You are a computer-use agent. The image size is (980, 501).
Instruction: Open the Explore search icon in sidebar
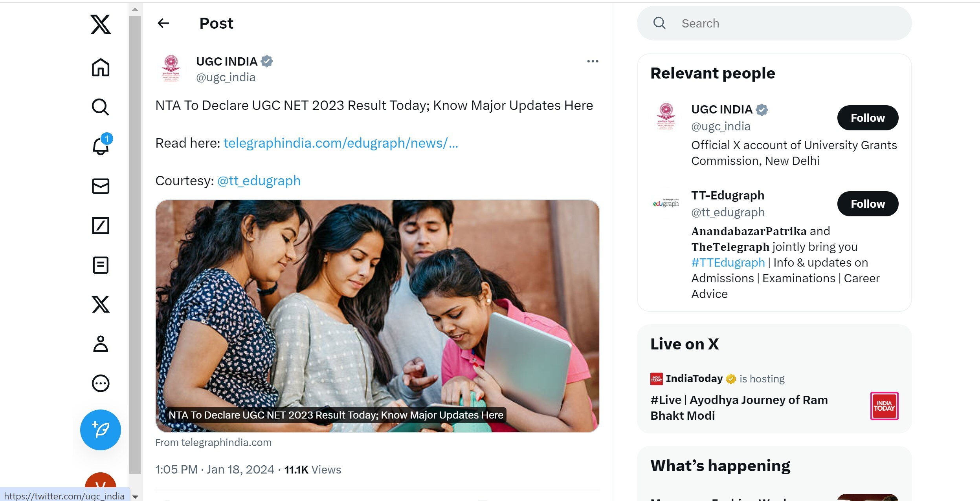coord(101,107)
